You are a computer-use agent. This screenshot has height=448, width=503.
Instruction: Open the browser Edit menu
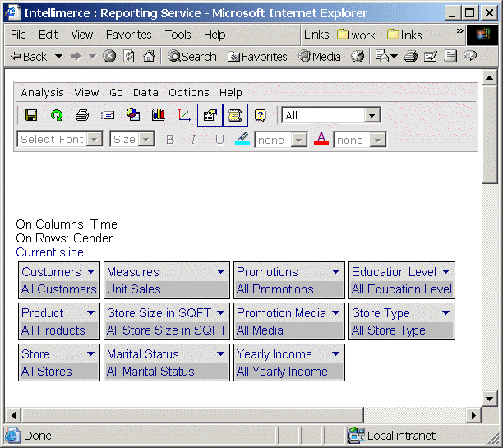[x=48, y=35]
